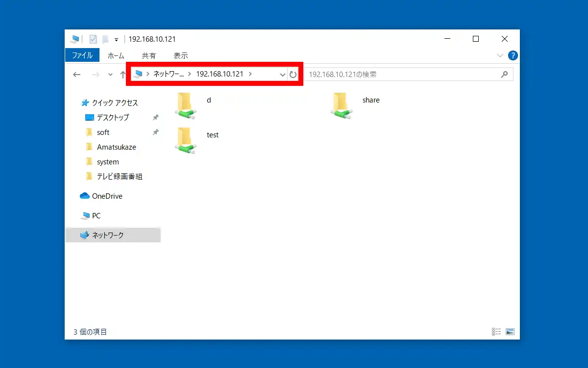
Task: Click the help question mark icon
Action: point(513,55)
